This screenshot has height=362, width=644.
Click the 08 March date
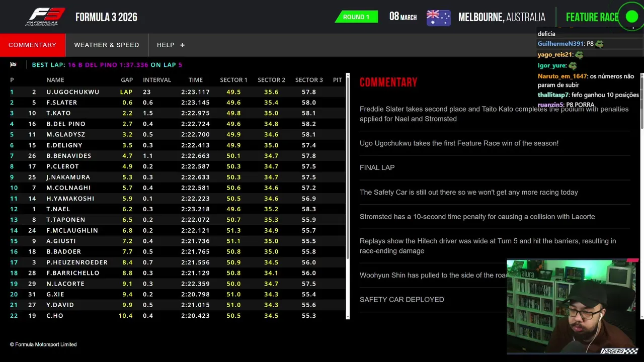tap(403, 17)
